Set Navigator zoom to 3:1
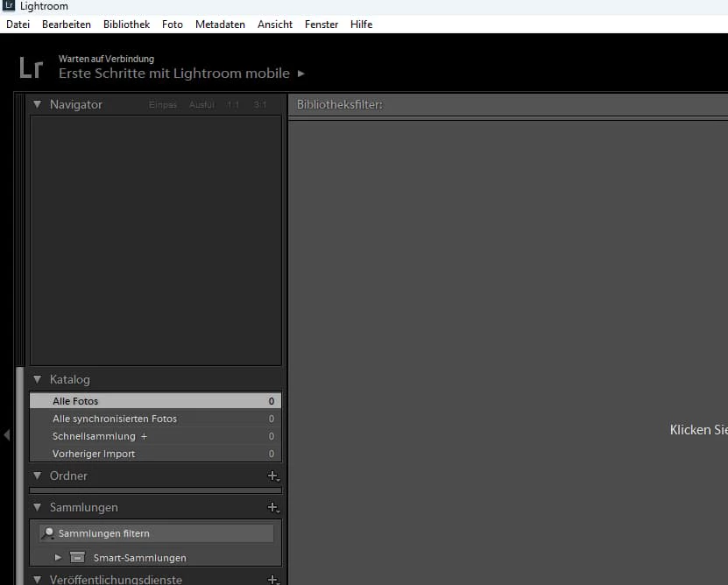 [260, 105]
